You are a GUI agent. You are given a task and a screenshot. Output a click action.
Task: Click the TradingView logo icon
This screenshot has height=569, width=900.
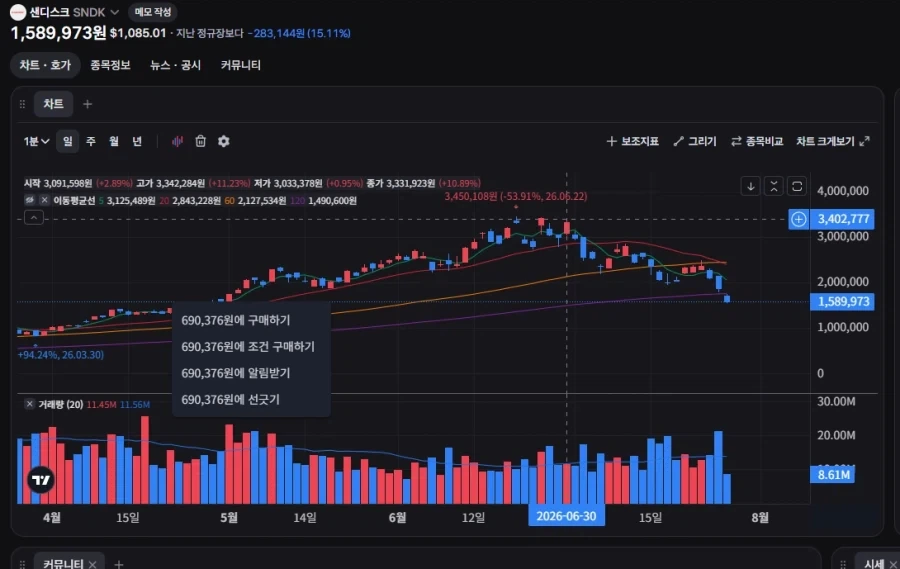tap(41, 480)
